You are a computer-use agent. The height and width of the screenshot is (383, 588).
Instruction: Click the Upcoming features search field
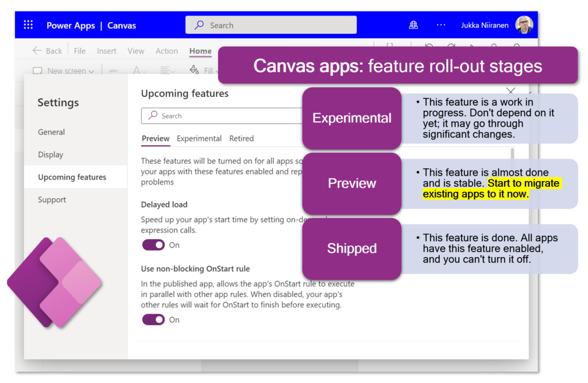[222, 116]
